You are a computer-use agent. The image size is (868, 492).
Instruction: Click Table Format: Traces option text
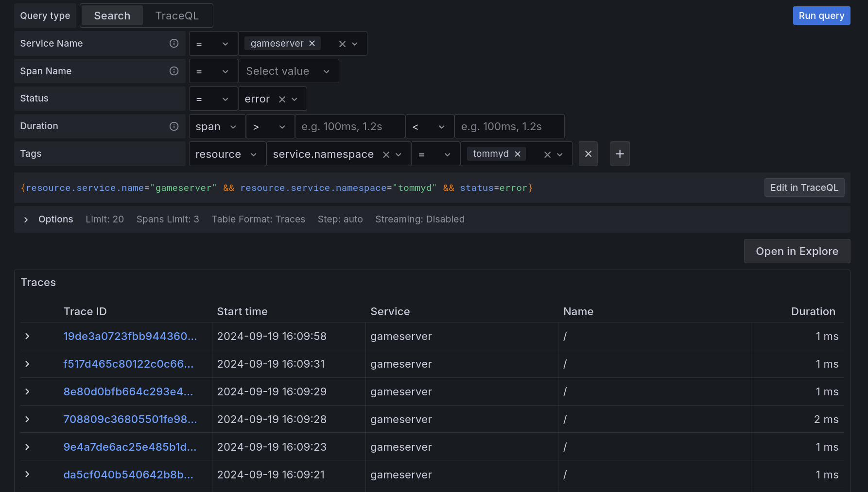(x=259, y=219)
